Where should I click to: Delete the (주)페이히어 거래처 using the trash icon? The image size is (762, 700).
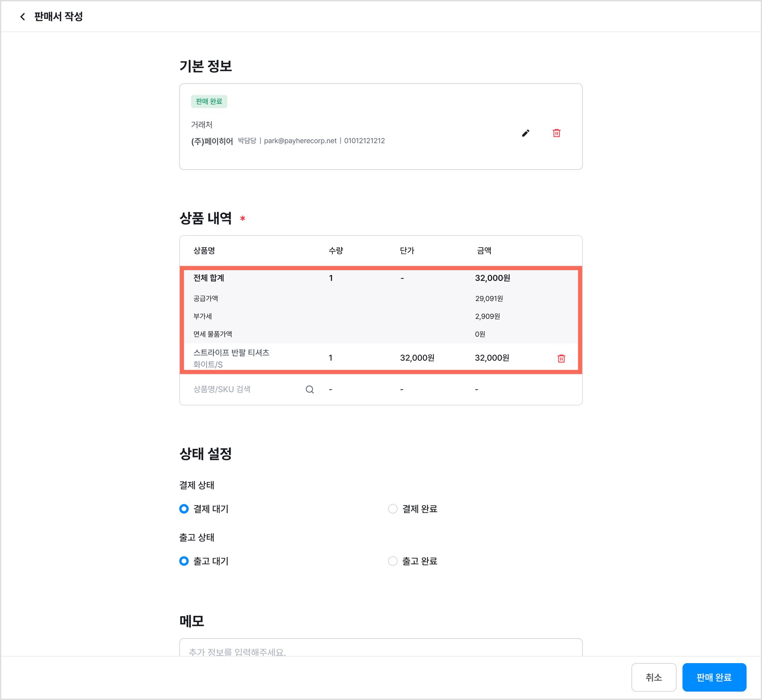(556, 133)
